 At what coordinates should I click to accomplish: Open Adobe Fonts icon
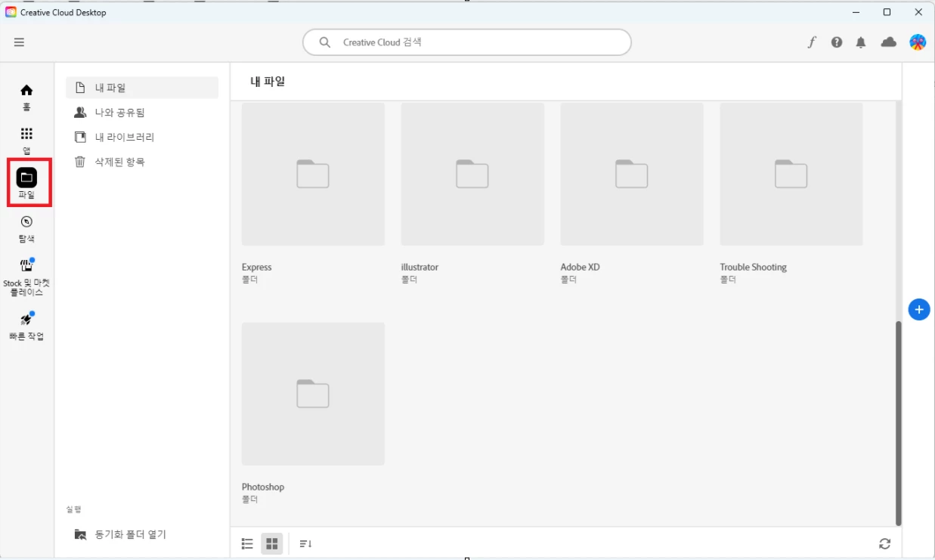click(x=812, y=42)
